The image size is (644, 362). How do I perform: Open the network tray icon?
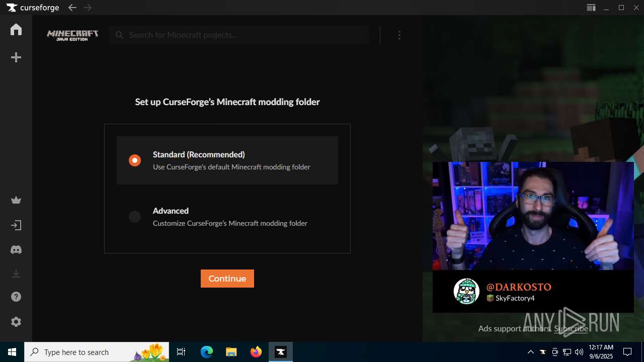pyautogui.click(x=567, y=352)
